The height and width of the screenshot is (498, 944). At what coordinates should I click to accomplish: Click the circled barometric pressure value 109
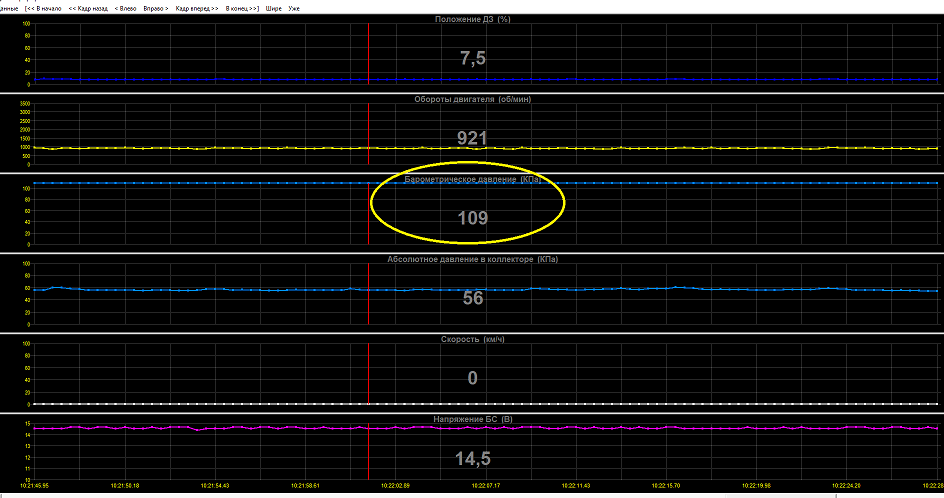pos(473,218)
